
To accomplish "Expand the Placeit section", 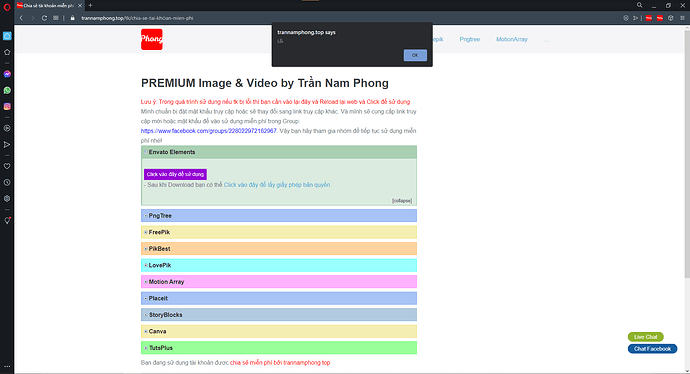I will [279, 298].
